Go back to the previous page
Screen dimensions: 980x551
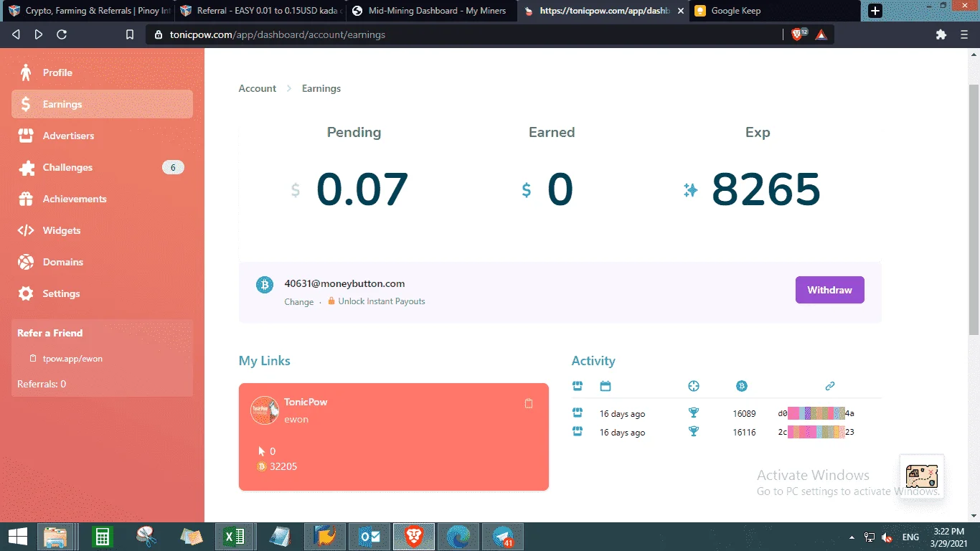[17, 34]
